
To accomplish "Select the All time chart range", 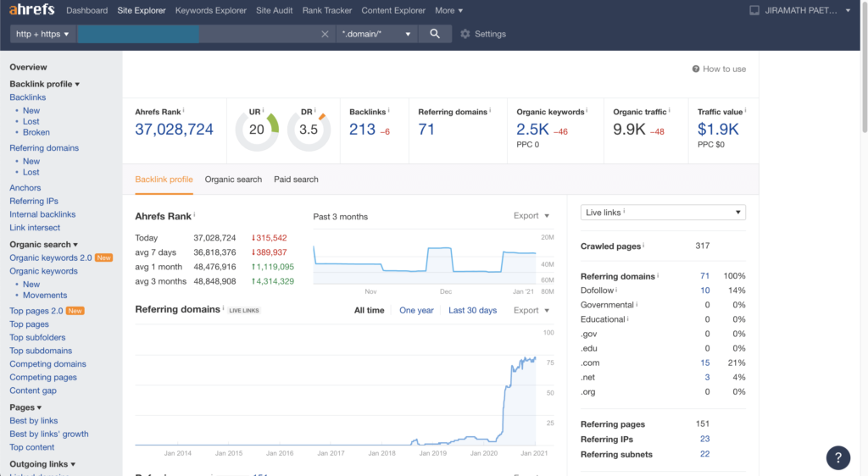I will (370, 311).
